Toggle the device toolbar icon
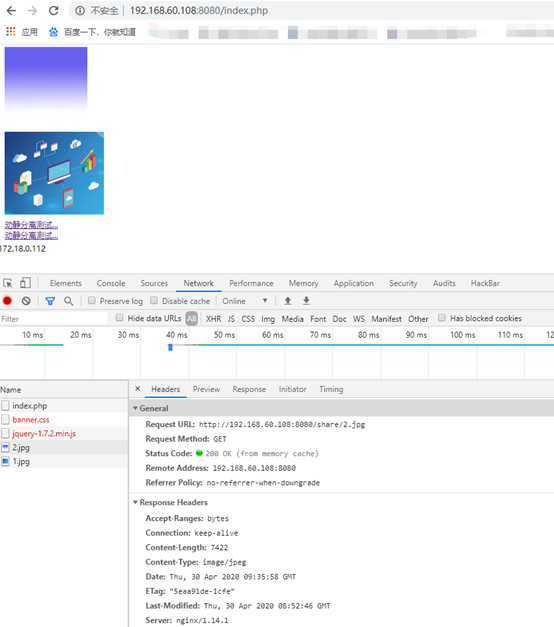The image size is (554, 627). coord(25,283)
